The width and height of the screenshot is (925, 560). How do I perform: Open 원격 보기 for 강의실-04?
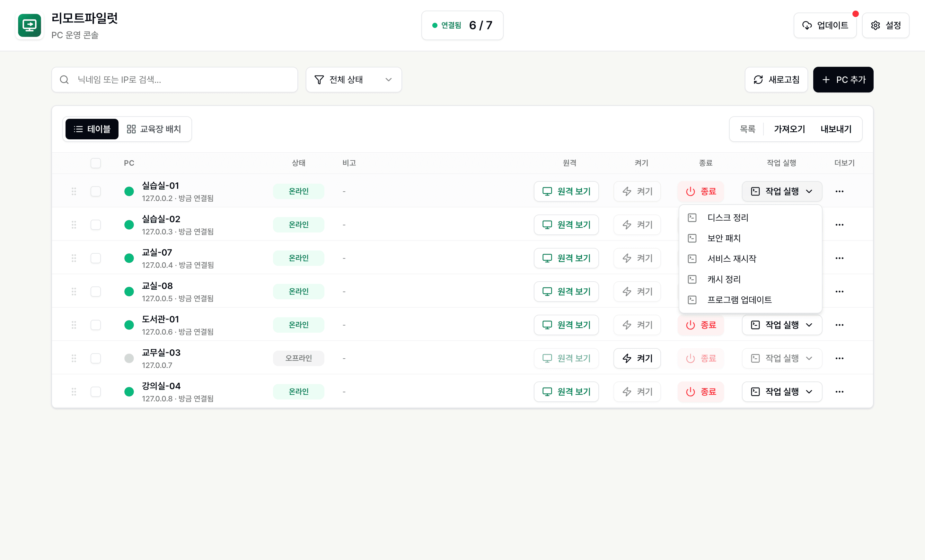[x=566, y=392]
